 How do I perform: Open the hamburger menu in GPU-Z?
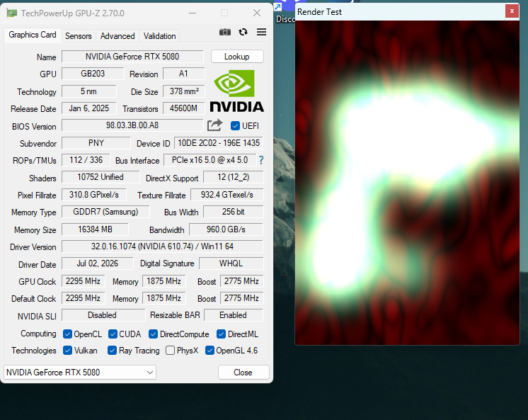point(262,32)
